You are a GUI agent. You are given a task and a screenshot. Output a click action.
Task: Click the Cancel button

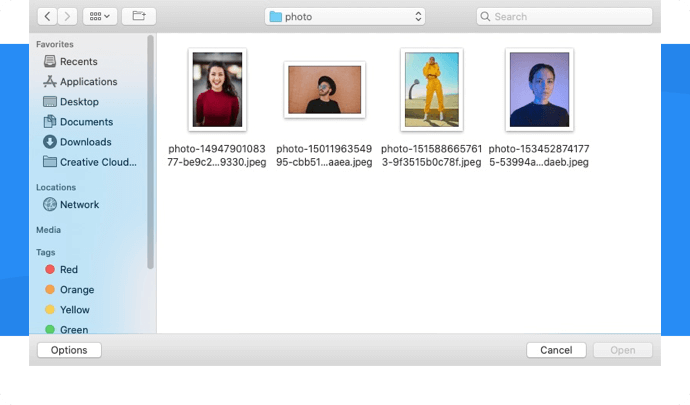click(556, 350)
